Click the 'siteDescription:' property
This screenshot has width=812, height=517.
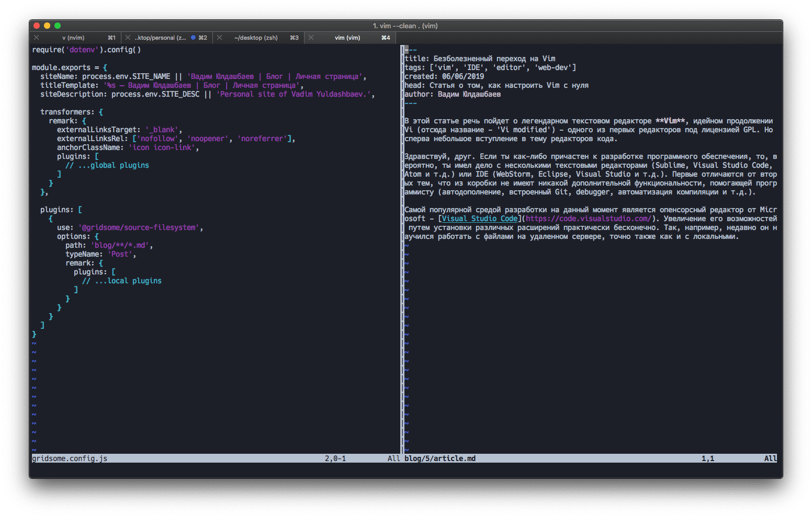pyautogui.click(x=74, y=94)
